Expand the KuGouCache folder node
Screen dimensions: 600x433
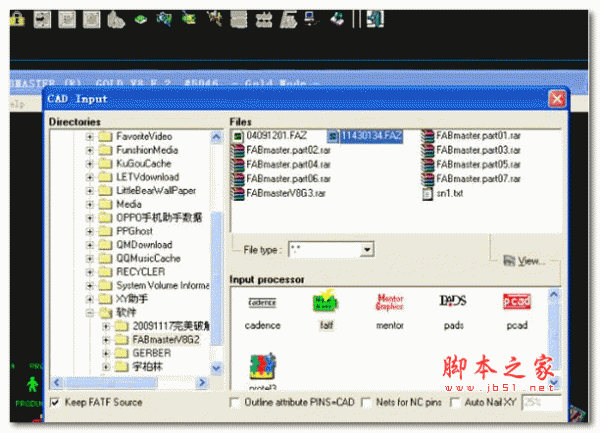tap(90, 164)
